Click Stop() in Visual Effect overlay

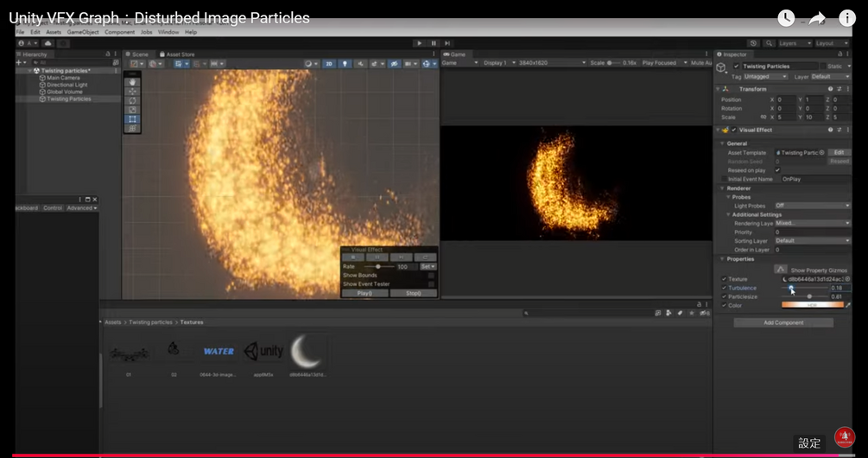point(414,294)
